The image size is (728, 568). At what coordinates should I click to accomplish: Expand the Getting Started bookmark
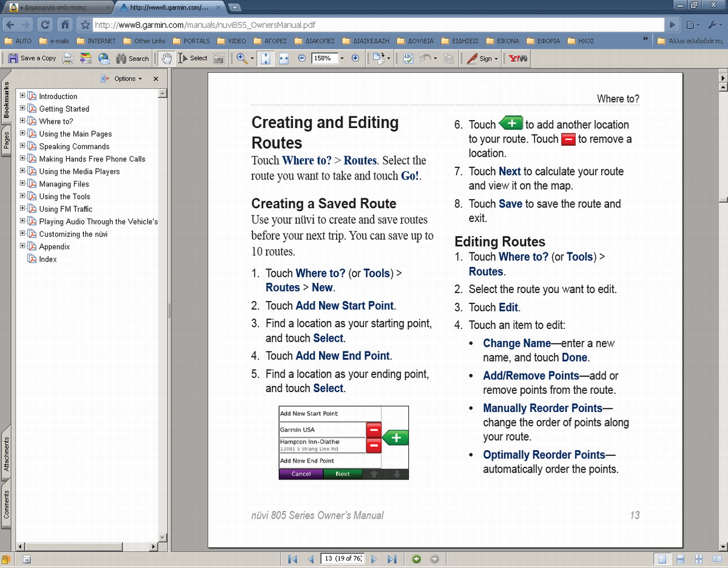pos(22,108)
